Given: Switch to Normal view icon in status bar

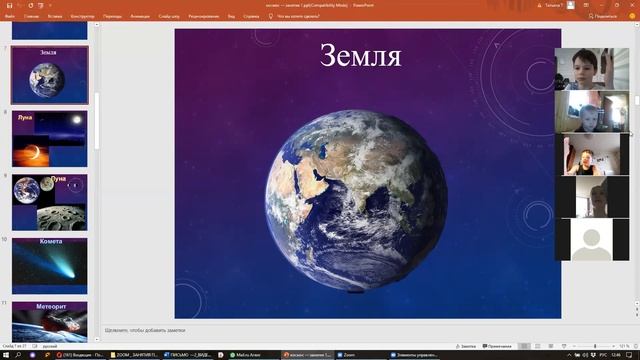Looking at the screenshot, I should point(524,346).
